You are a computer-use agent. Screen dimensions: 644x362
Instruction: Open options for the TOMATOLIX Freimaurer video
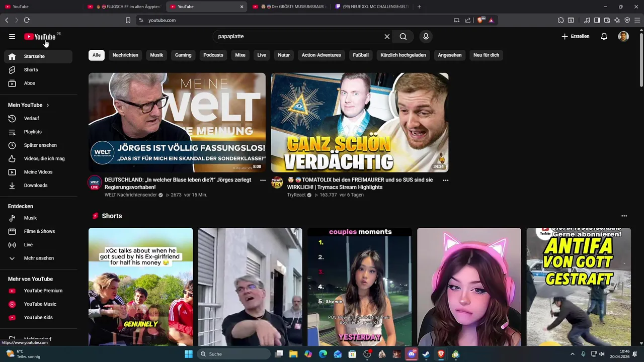click(445, 180)
